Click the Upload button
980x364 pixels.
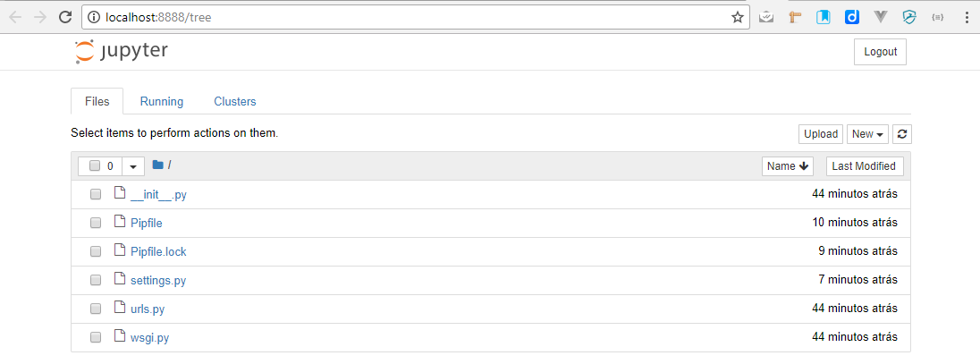(x=820, y=134)
